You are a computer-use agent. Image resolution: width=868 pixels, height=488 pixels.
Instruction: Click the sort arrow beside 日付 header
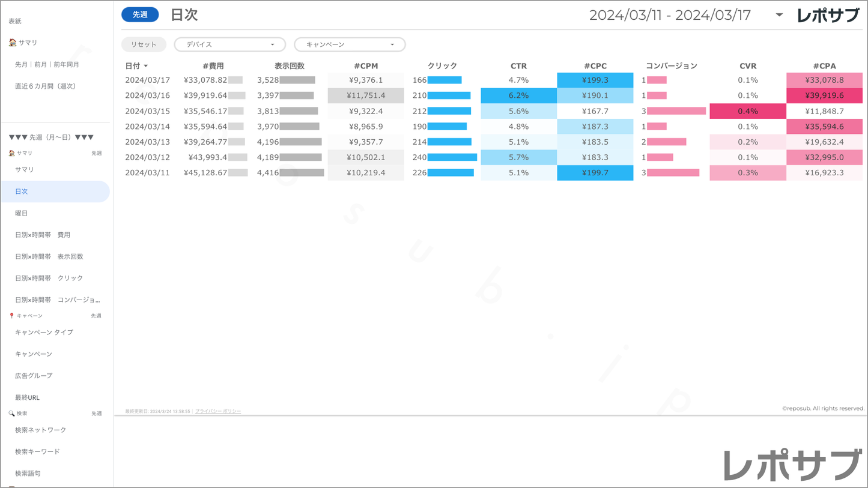click(x=146, y=66)
